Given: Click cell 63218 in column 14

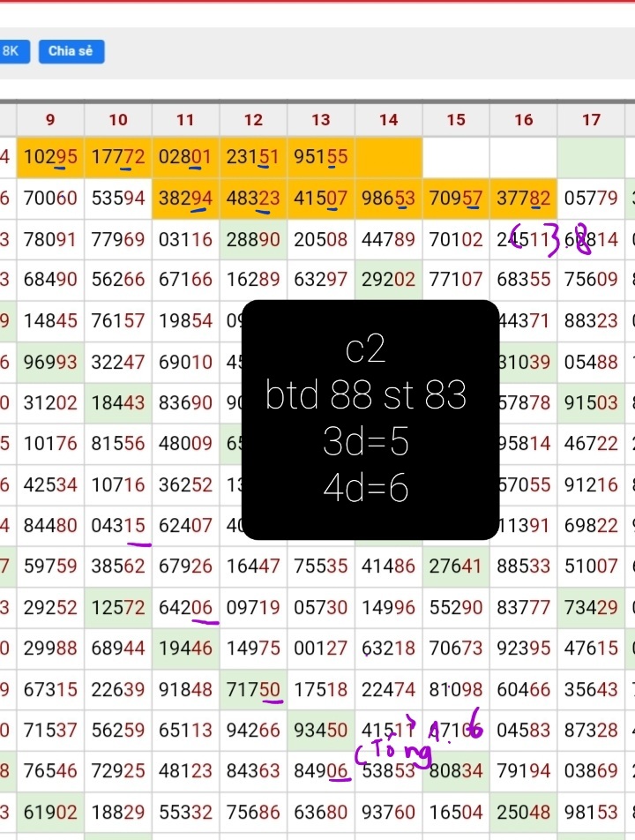Looking at the screenshot, I should [388, 649].
